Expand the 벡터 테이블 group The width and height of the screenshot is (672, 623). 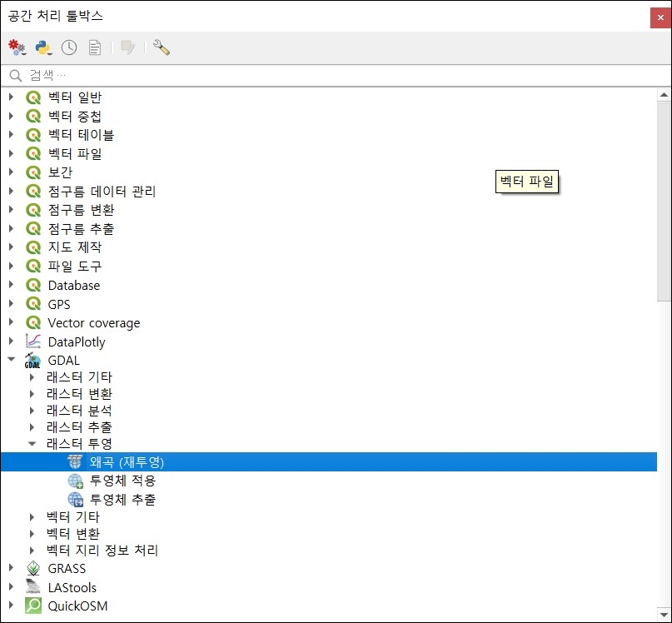click(12, 135)
